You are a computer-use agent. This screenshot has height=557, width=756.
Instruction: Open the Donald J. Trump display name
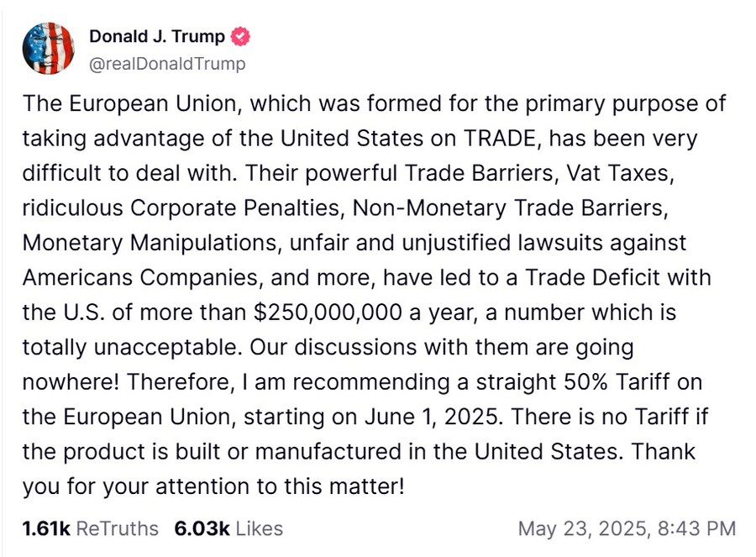pyautogui.click(x=157, y=37)
